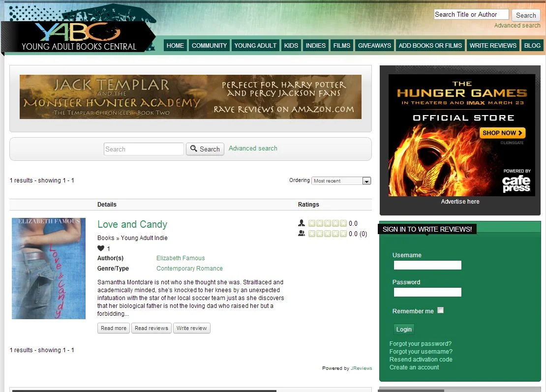Open the FILMS menu item
The height and width of the screenshot is (392, 546).
click(x=341, y=46)
